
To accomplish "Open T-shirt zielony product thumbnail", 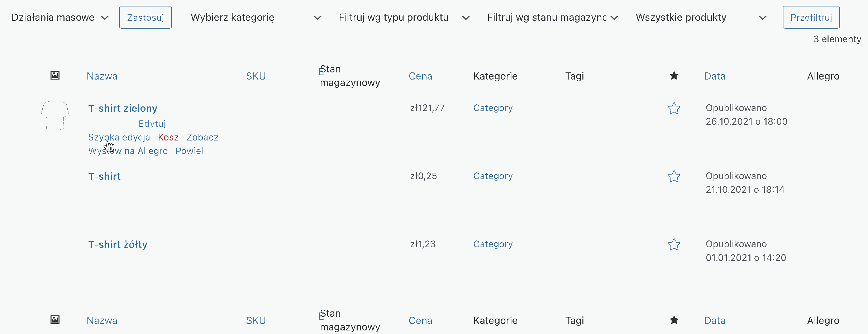I will (x=55, y=115).
